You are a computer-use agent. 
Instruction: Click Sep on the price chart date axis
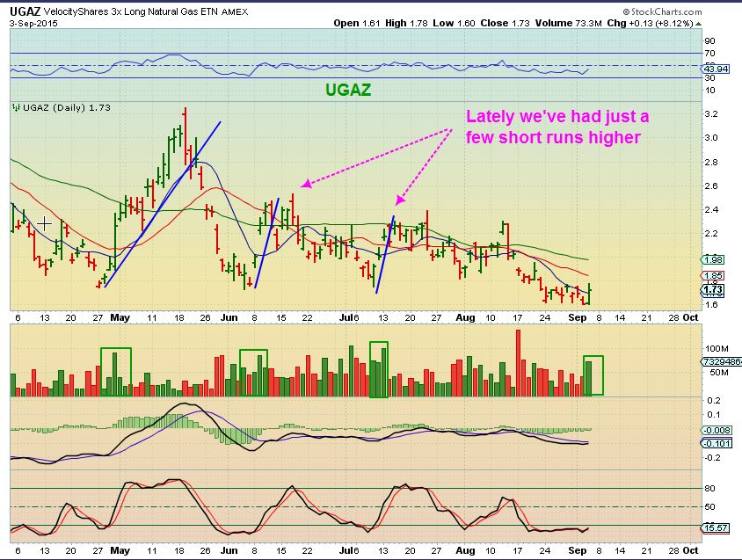(x=578, y=317)
